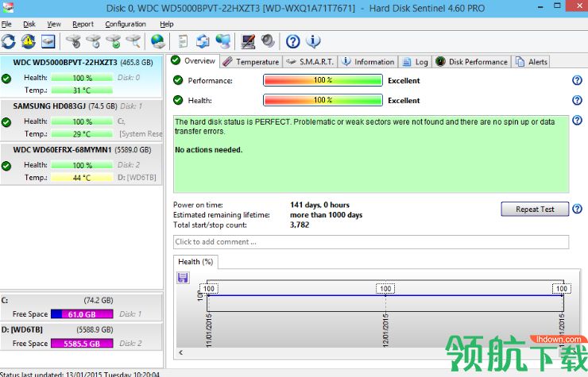Open the Configuration menu
588x377 pixels.
click(x=126, y=24)
